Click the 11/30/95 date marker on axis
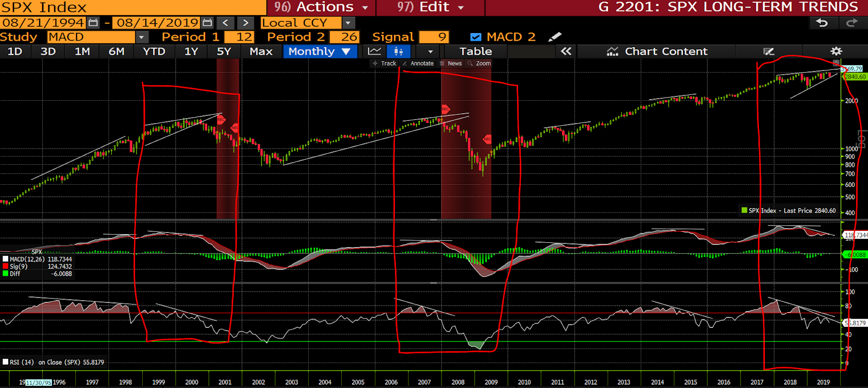Screen dimensions: 868x388 [39, 383]
